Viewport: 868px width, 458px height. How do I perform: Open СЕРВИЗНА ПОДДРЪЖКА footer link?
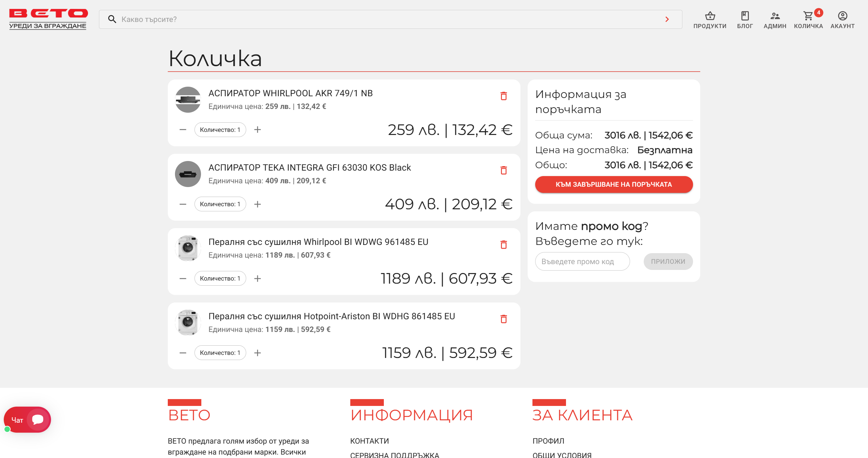(394, 455)
